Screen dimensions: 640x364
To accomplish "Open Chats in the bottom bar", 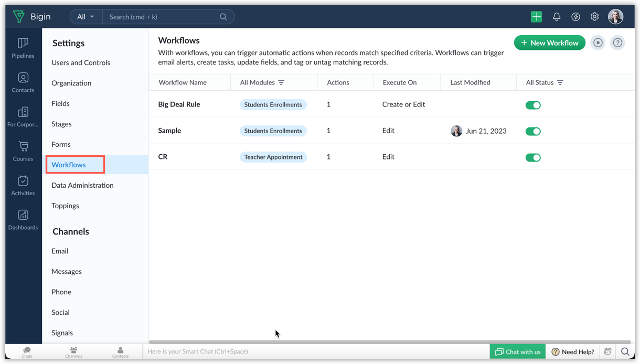I will 27,352.
